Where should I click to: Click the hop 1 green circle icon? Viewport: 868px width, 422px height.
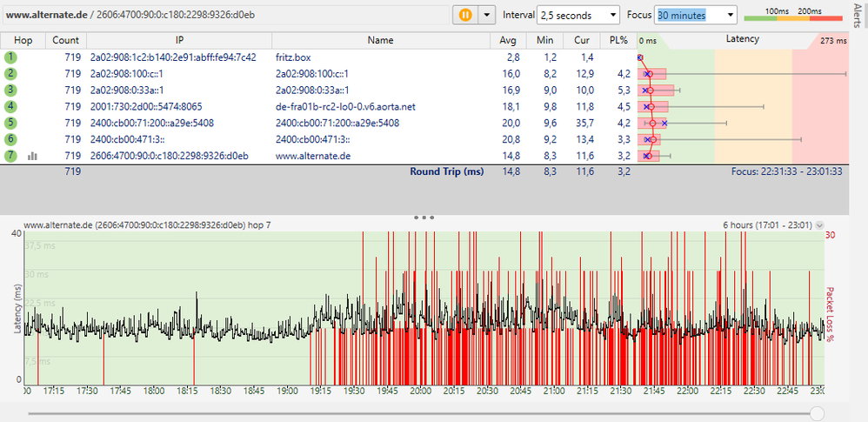(x=11, y=57)
